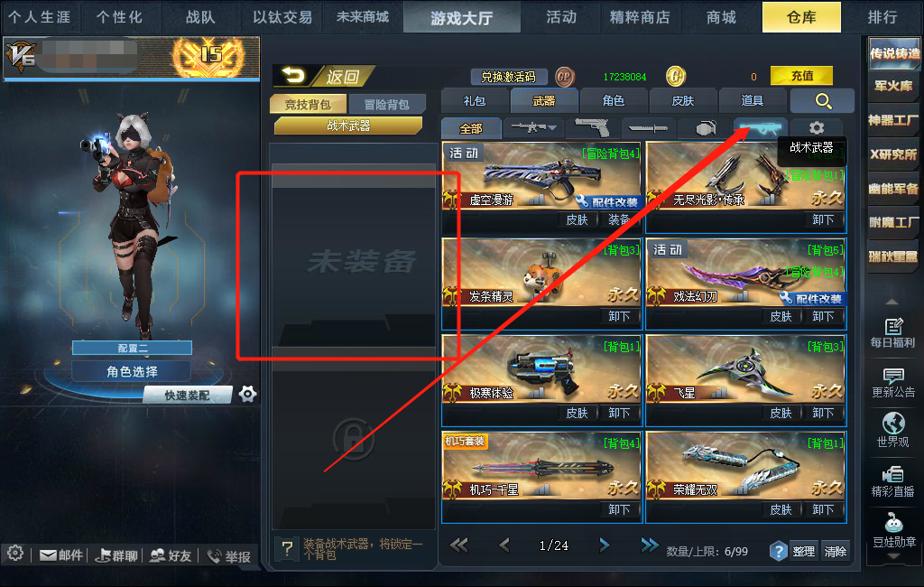This screenshot has height=587, width=924.
Task: Unequip 飞星 using 卸下 button
Action: (x=823, y=413)
